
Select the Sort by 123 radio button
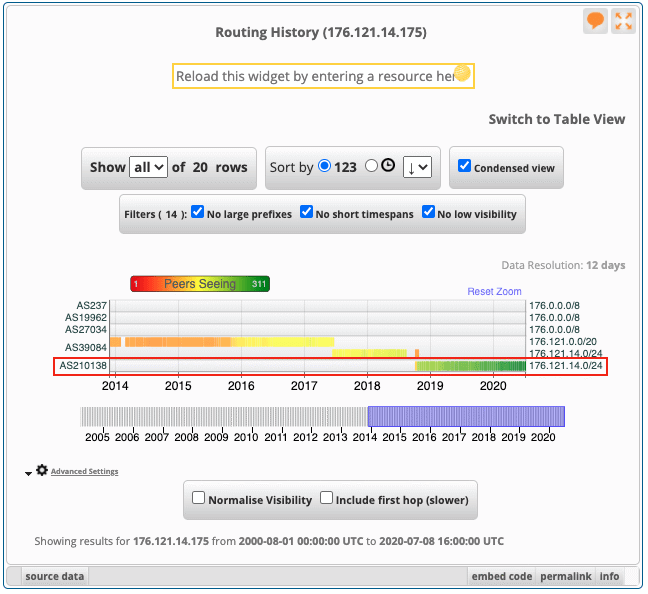[x=324, y=166]
